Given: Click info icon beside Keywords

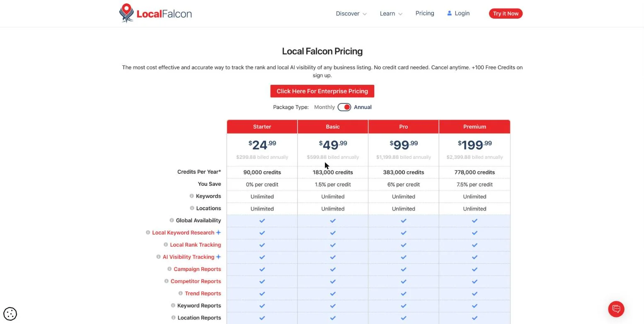Looking at the screenshot, I should tap(192, 196).
